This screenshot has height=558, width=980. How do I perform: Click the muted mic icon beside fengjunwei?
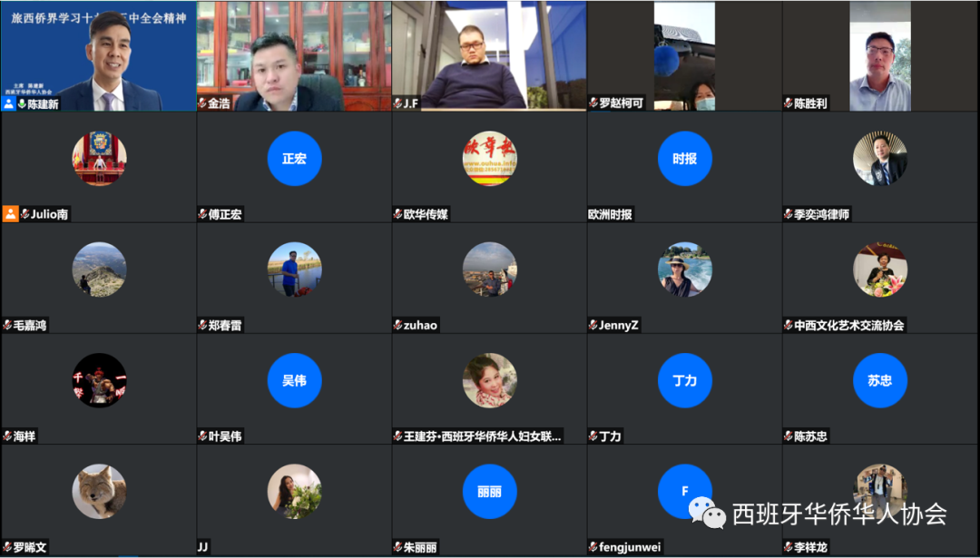click(593, 546)
